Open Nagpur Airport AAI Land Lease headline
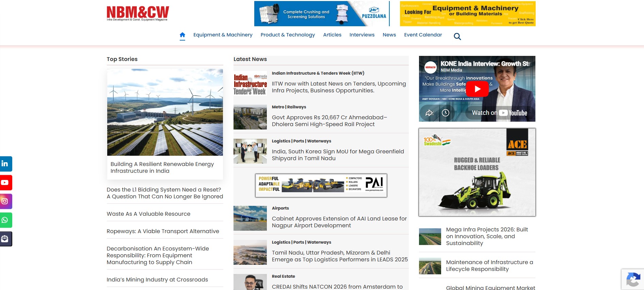Screen dimensions: 644x290 pyautogui.click(x=339, y=222)
